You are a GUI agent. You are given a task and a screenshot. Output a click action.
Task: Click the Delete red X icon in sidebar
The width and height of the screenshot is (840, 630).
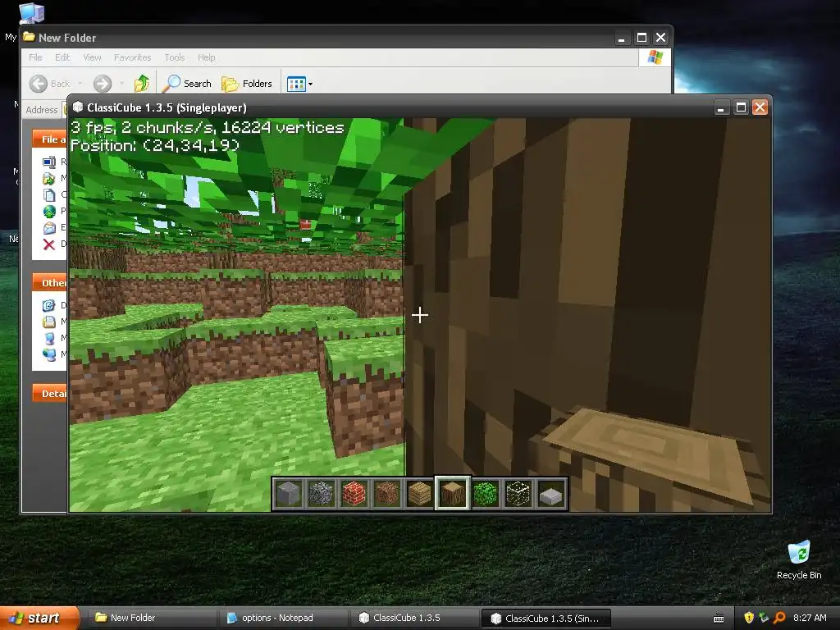coord(48,244)
